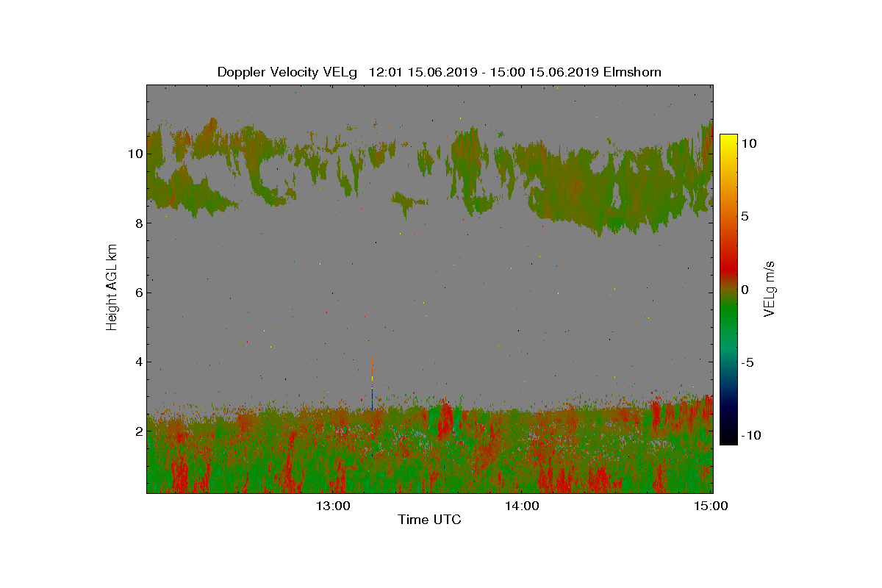Select the 13:00 time tick label
This screenshot has width=882, height=588.
[332, 506]
